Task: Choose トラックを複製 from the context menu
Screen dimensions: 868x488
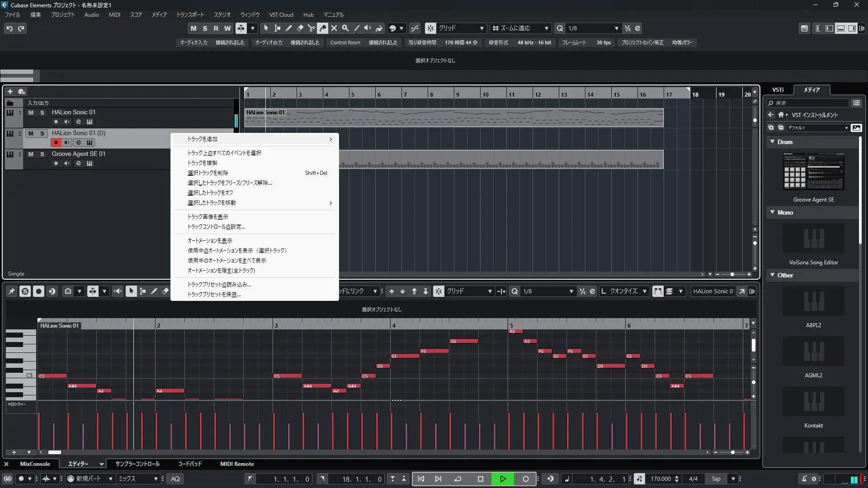Action: [202, 163]
